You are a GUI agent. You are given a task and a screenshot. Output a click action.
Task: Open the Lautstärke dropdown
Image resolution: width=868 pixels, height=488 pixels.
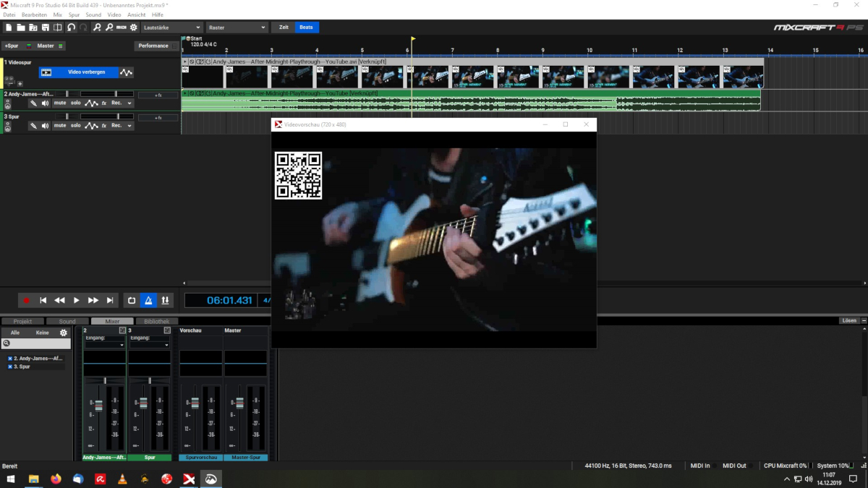point(171,27)
